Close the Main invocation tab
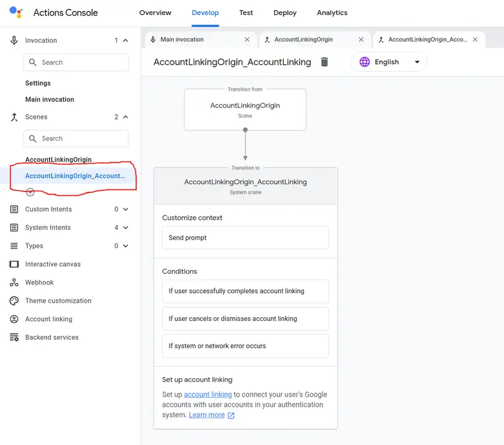The height and width of the screenshot is (445, 504). pos(247,39)
